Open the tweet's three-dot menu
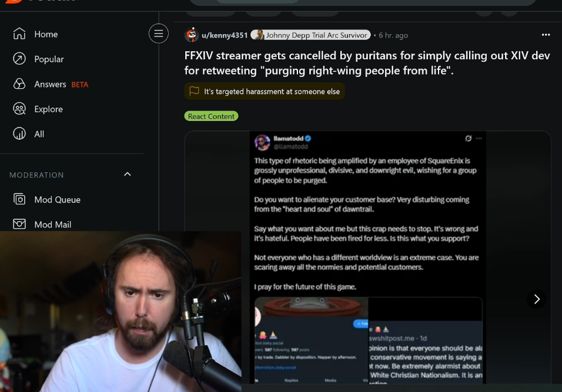This screenshot has width=562, height=392. [x=479, y=138]
